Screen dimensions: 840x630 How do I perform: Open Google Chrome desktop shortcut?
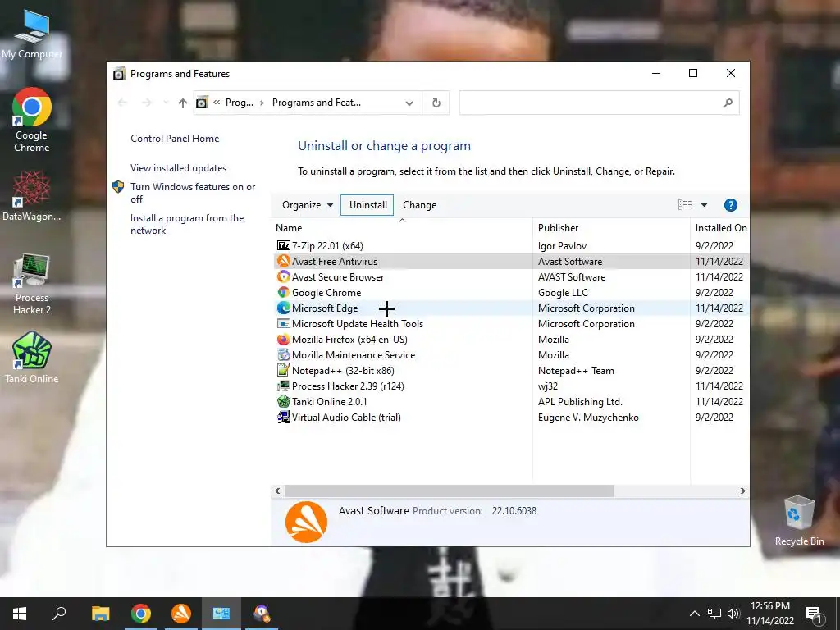[32, 120]
